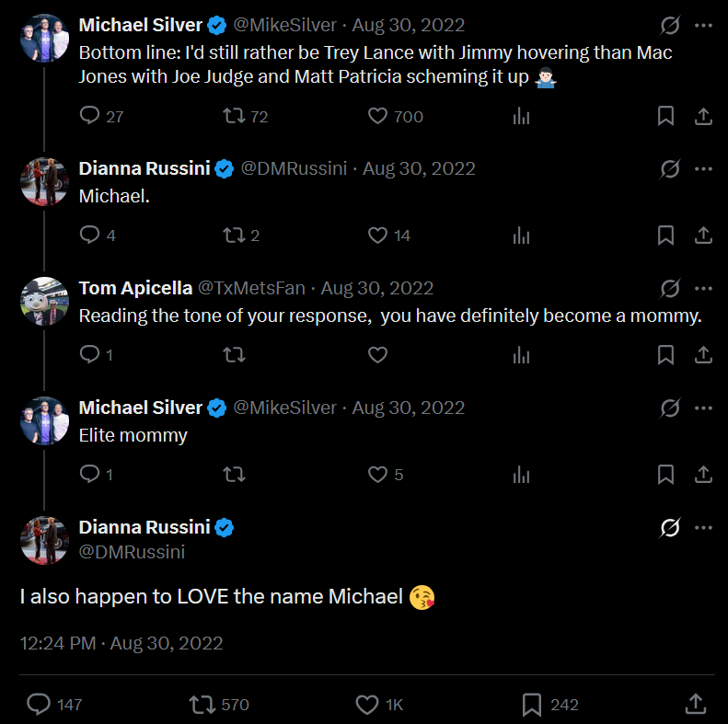Click Michael Silver's display name on first tweet
Image resolution: width=728 pixels, height=724 pixels.
(140, 25)
